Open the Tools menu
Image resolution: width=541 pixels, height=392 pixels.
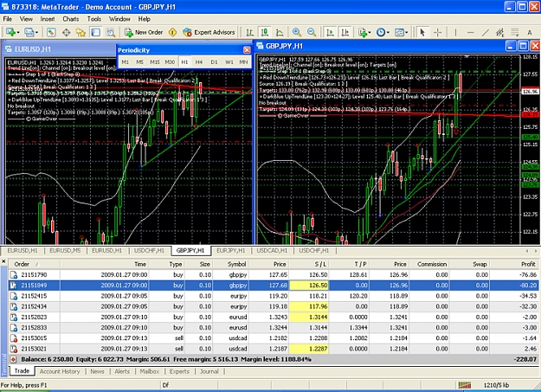coord(94,19)
